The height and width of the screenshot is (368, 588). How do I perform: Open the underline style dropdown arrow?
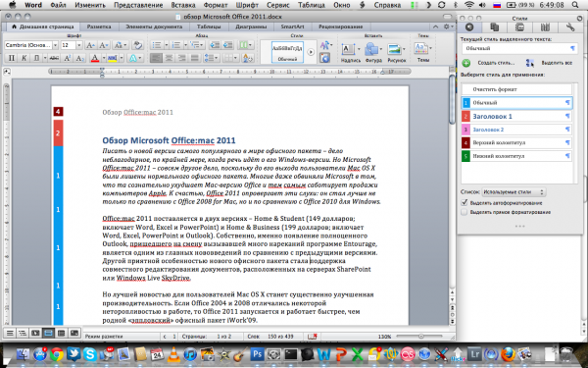pyautogui.click(x=45, y=58)
